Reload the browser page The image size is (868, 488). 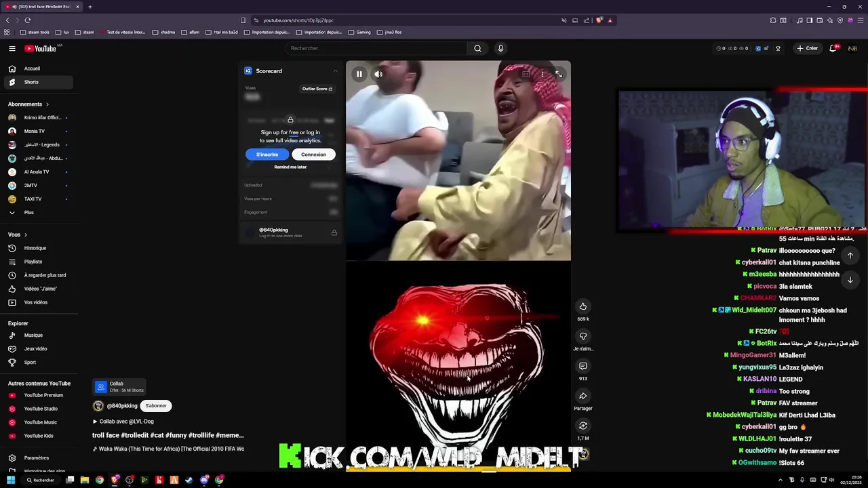tap(28, 20)
